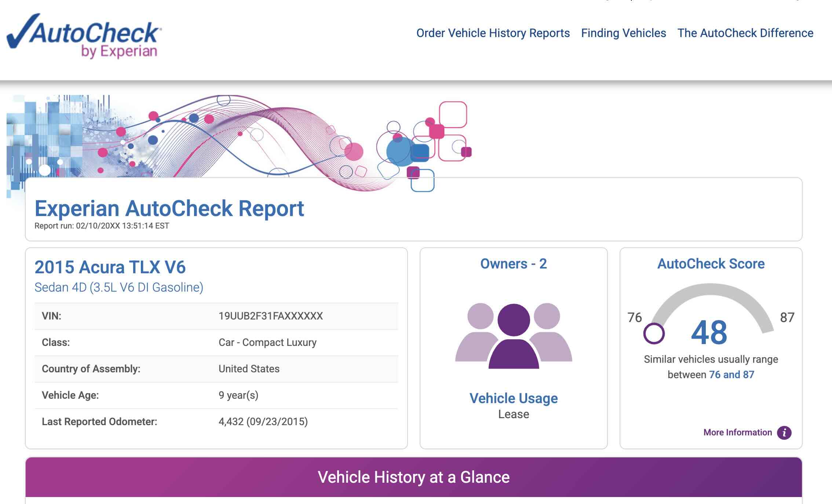The width and height of the screenshot is (832, 504).
Task: Open the Finding Vehicles menu
Action: pyautogui.click(x=624, y=33)
